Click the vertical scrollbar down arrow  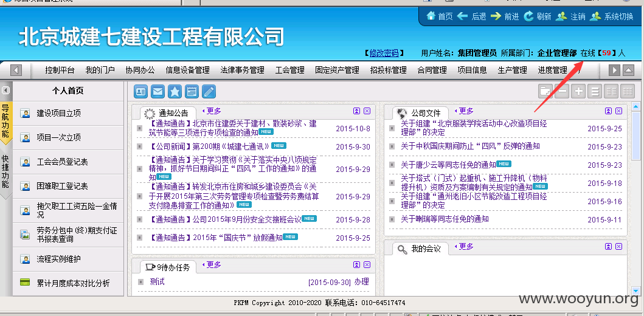(x=635, y=290)
